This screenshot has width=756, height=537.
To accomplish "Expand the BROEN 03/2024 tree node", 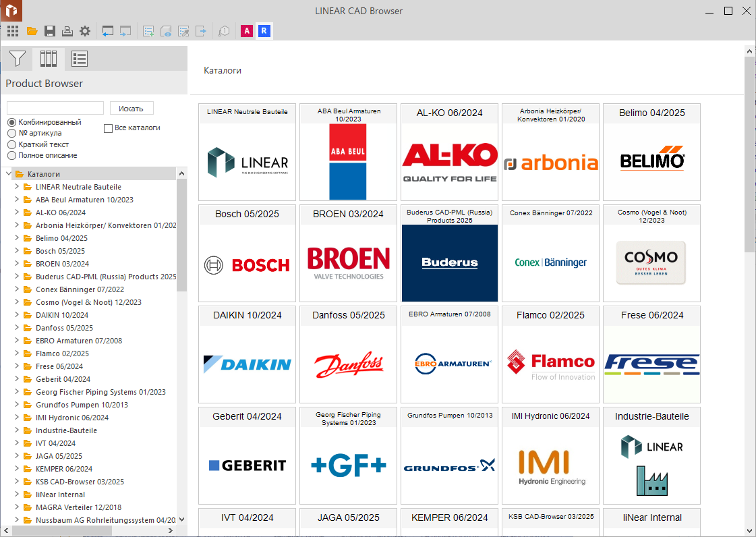I will point(17,263).
